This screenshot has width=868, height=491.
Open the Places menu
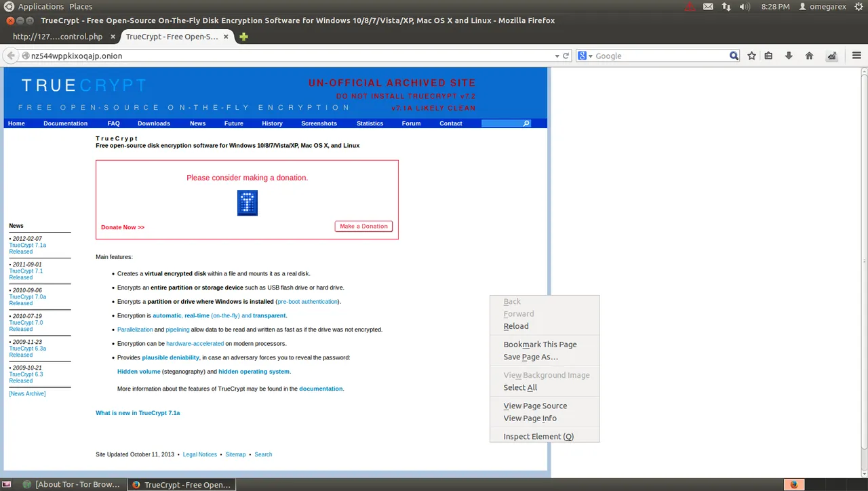pos(81,7)
